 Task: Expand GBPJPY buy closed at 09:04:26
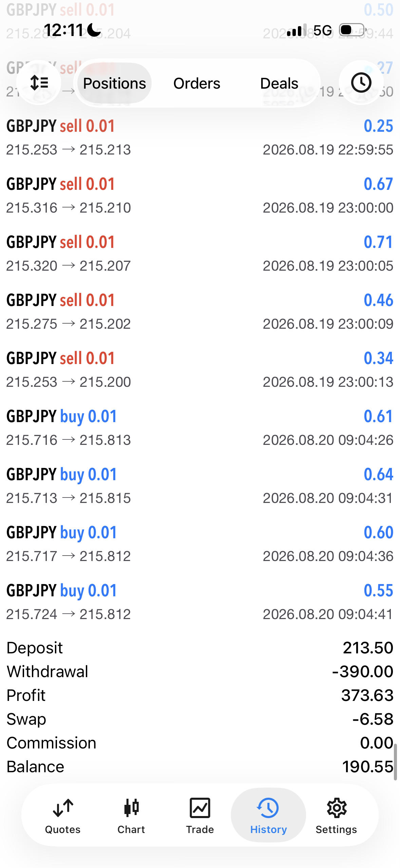200,428
